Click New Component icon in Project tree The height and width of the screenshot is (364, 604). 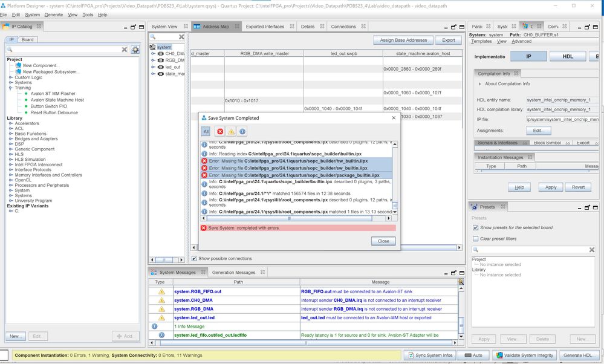pyautogui.click(x=19, y=65)
